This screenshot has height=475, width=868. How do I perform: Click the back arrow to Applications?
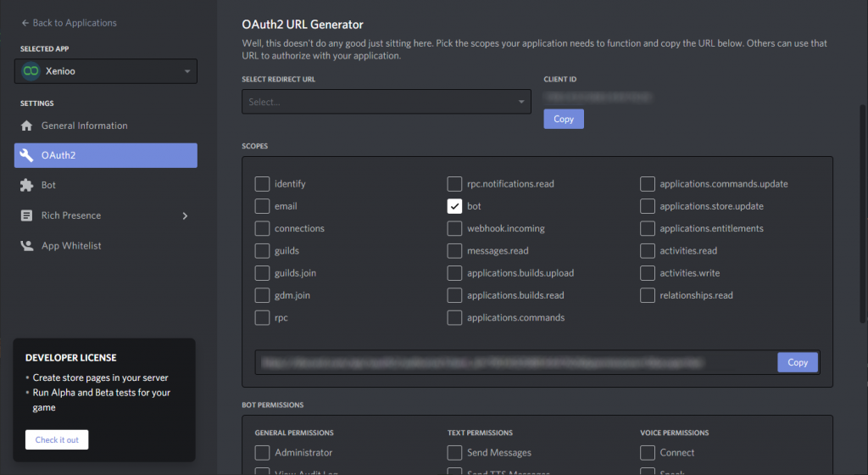pyautogui.click(x=25, y=23)
